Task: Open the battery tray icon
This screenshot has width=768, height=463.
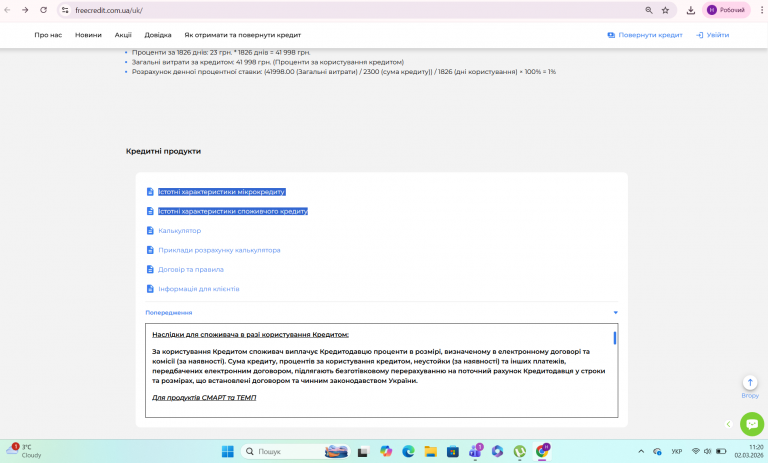Action: 721,451
